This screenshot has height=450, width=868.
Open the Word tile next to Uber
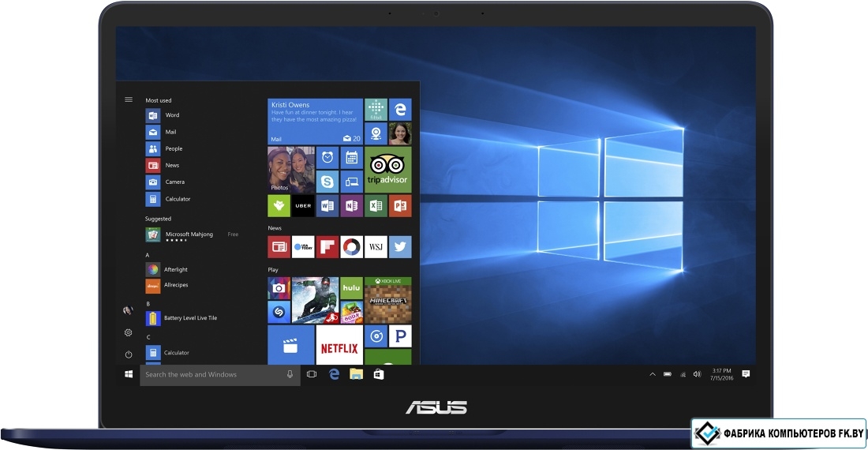point(327,205)
